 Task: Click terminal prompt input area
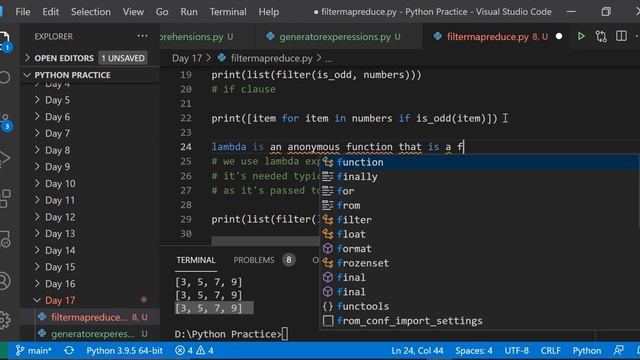[284, 334]
